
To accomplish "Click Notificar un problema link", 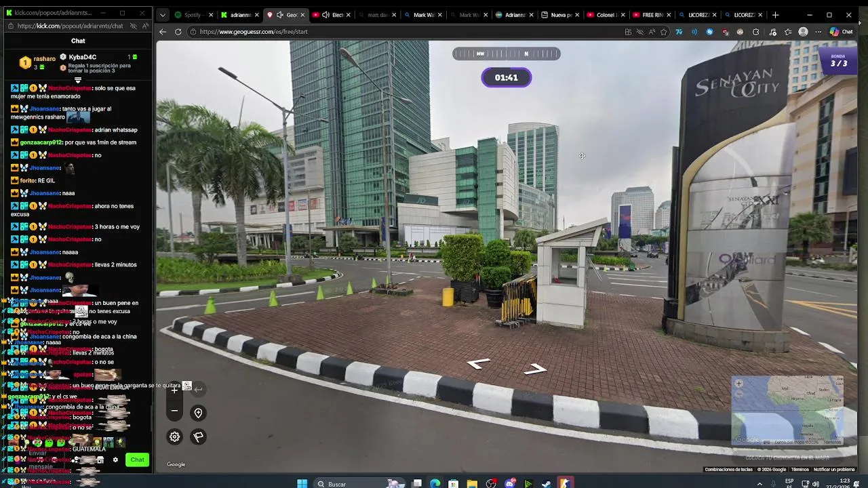I will (x=834, y=469).
